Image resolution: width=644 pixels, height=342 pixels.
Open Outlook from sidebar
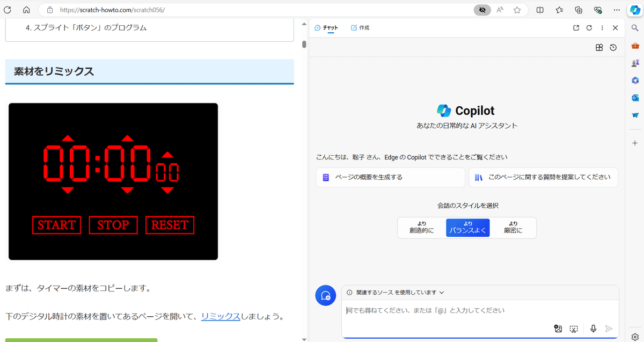[x=635, y=98]
